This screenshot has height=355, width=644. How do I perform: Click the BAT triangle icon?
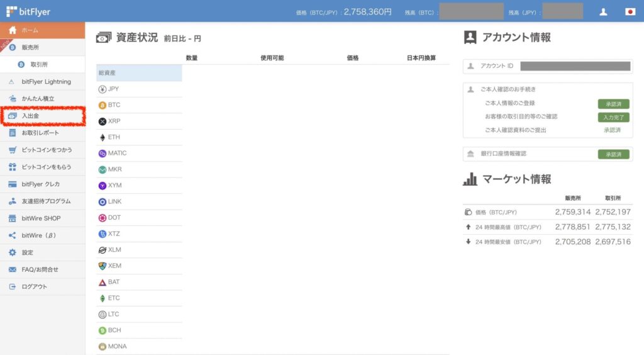point(103,282)
